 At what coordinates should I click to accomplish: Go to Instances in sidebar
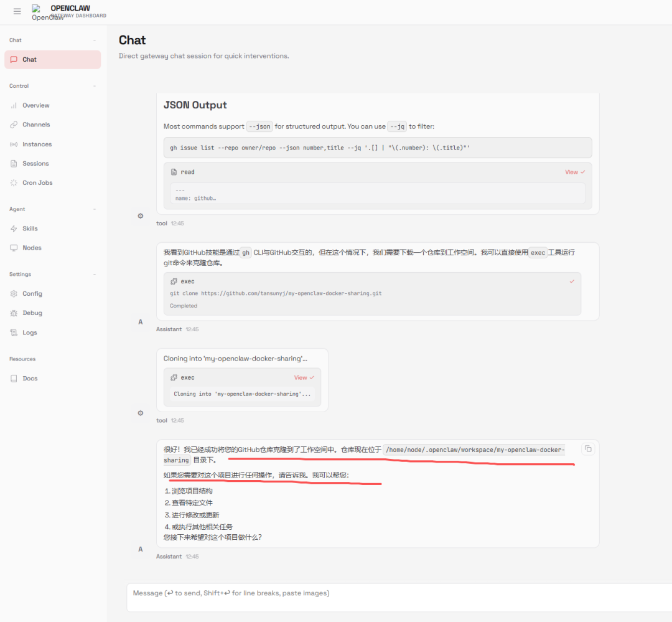point(37,144)
